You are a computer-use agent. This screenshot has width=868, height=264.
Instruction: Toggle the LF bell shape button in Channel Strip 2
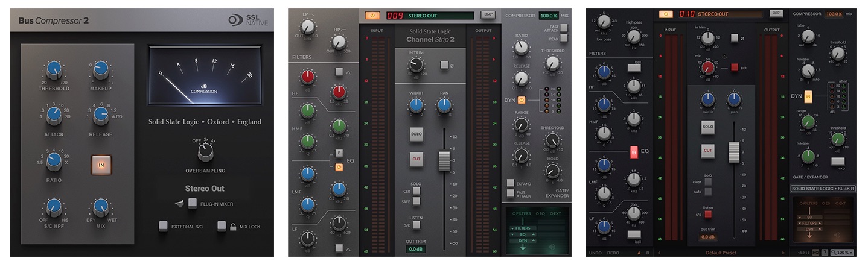[x=339, y=247]
